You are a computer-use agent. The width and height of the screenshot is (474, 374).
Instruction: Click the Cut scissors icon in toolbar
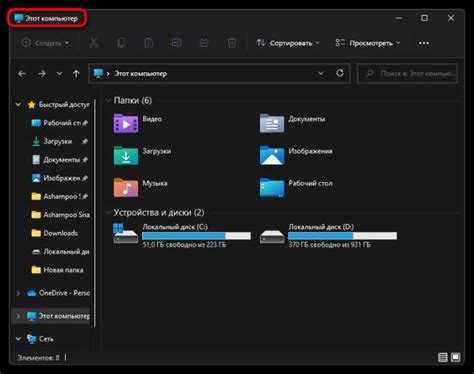(x=93, y=43)
